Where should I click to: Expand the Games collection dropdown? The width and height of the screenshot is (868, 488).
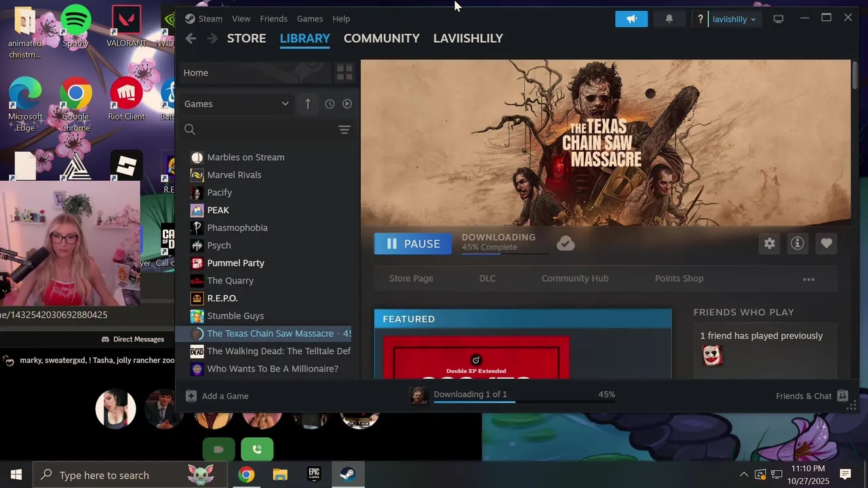285,104
